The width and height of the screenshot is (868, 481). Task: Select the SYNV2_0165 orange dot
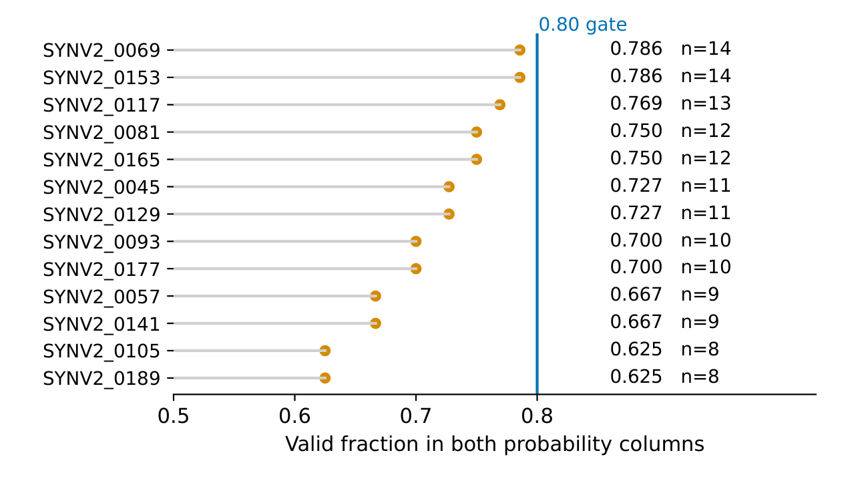476,159
